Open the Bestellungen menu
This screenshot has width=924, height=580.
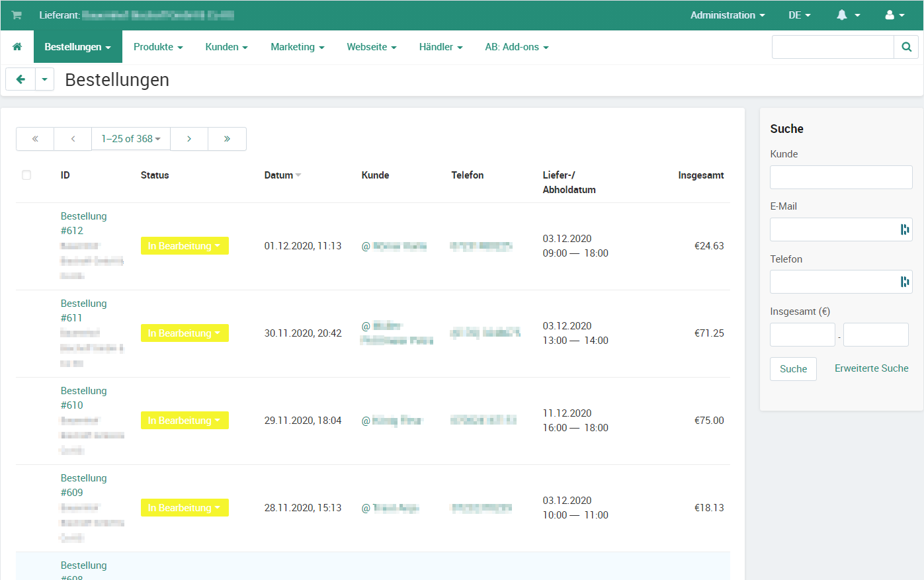[78, 47]
